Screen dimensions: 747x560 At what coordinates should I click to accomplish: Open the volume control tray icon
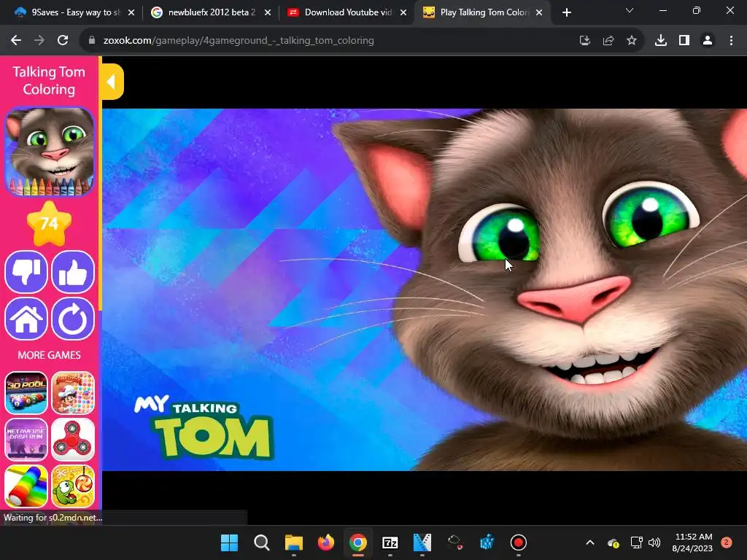654,542
